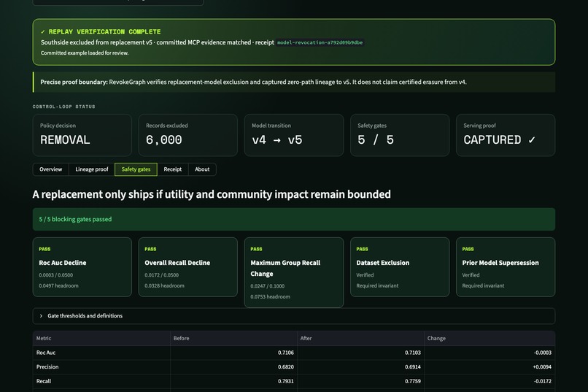Click the checkmark next to CAPTURED
588x392 pixels.
(x=531, y=140)
